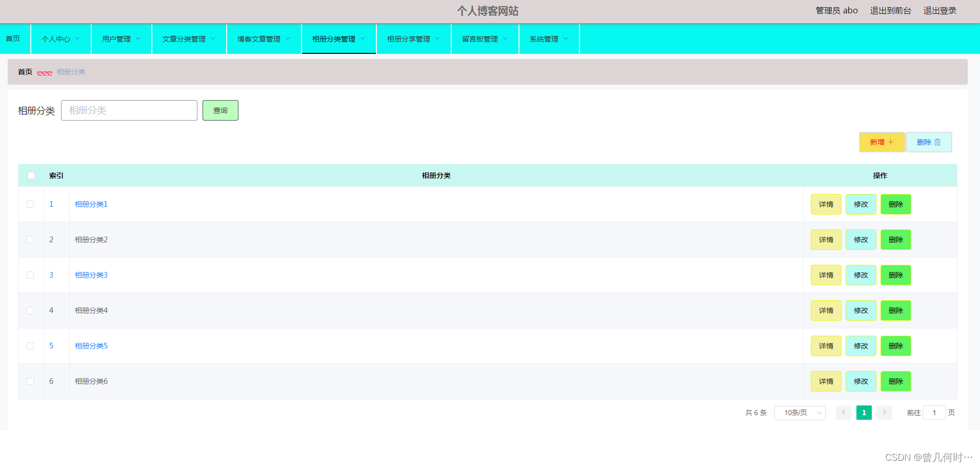Image resolution: width=980 pixels, height=467 pixels.
Task: Click 删除 for 相册分类2
Action: coord(896,240)
